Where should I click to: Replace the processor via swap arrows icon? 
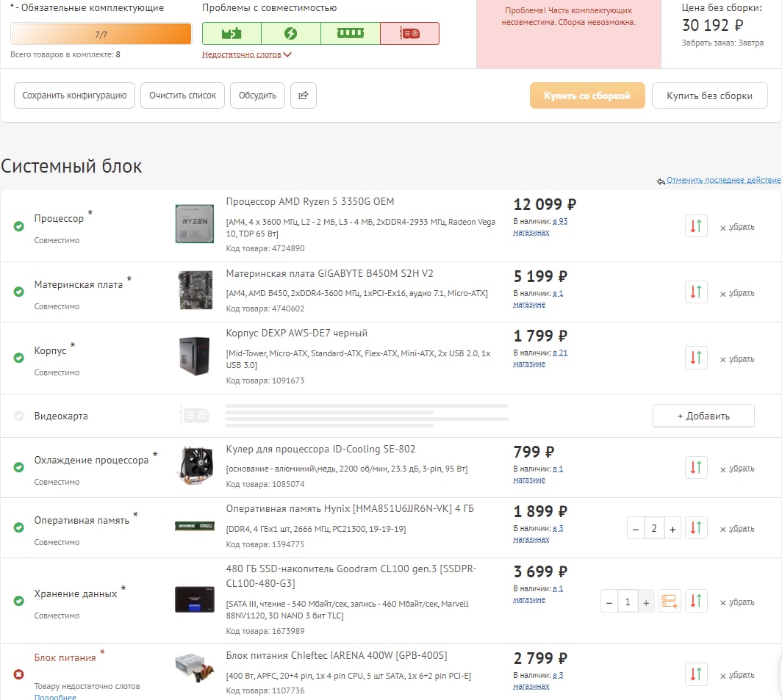click(696, 226)
